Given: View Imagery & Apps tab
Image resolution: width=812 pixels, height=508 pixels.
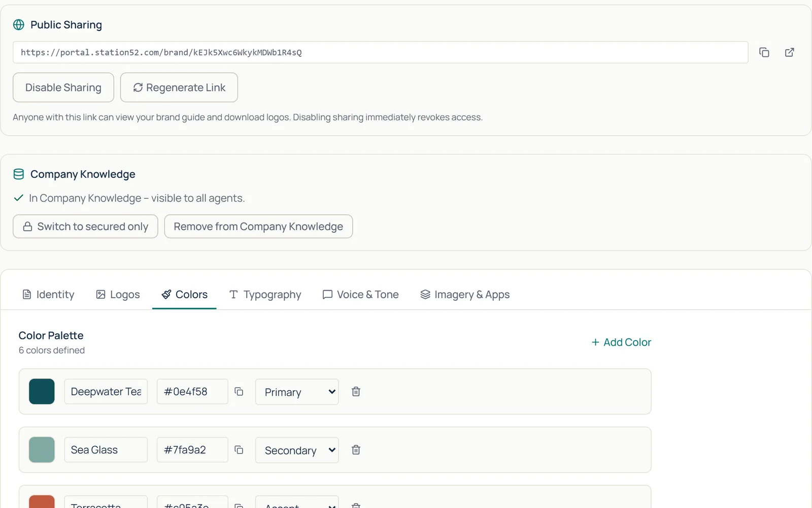Looking at the screenshot, I should [x=465, y=295].
